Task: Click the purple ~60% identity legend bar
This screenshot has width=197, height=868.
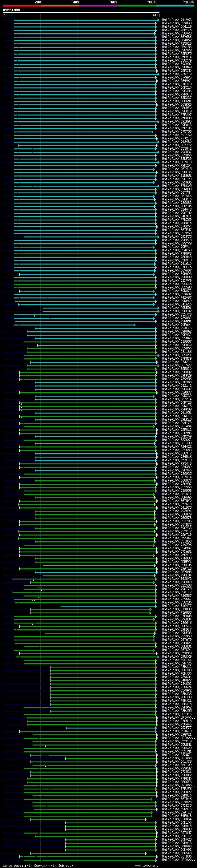Action: click(99, 6)
